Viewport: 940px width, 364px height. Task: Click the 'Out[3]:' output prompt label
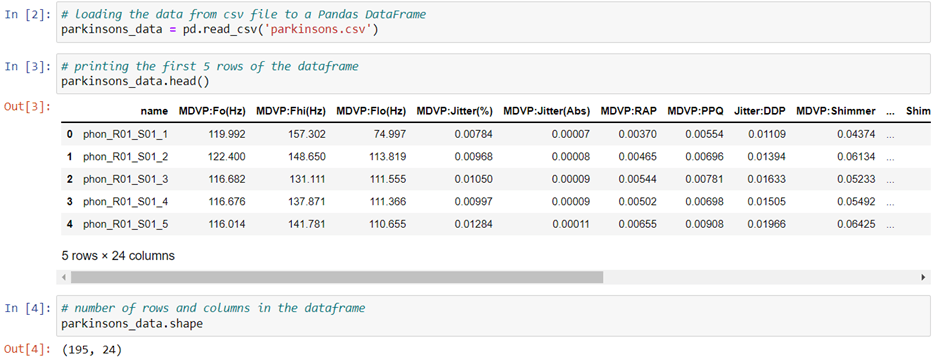(x=28, y=106)
